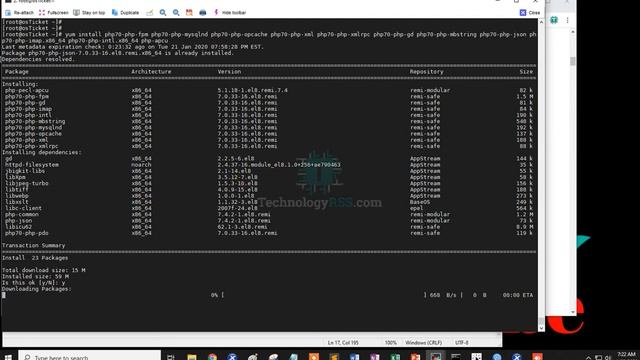Click the Close button in terminal toolbar
The height and width of the screenshot is (360, 640).
[x=530, y=13]
